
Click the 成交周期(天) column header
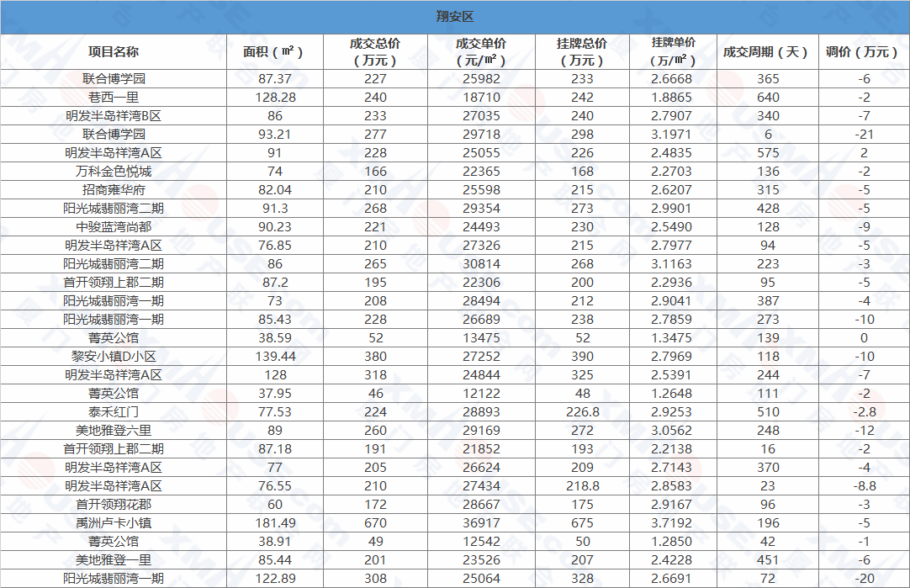tap(767, 51)
